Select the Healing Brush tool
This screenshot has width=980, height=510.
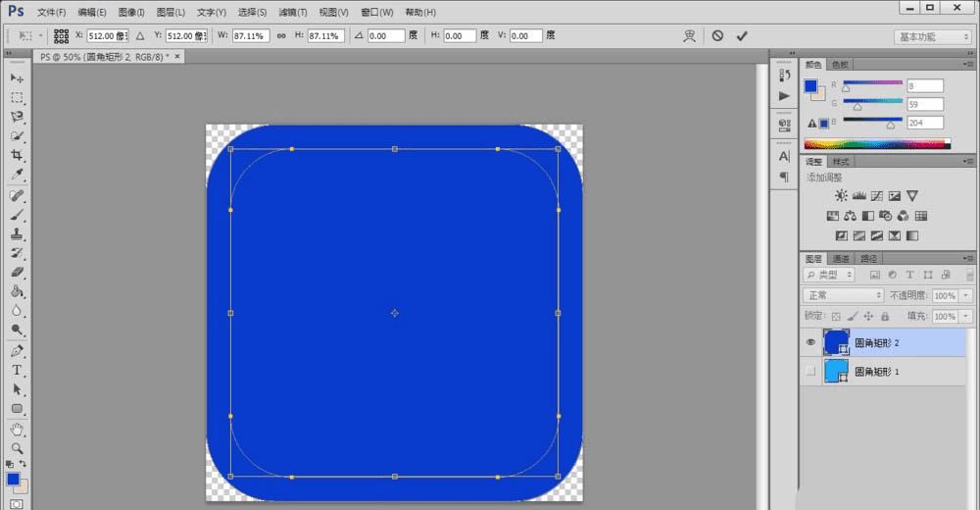(17, 196)
